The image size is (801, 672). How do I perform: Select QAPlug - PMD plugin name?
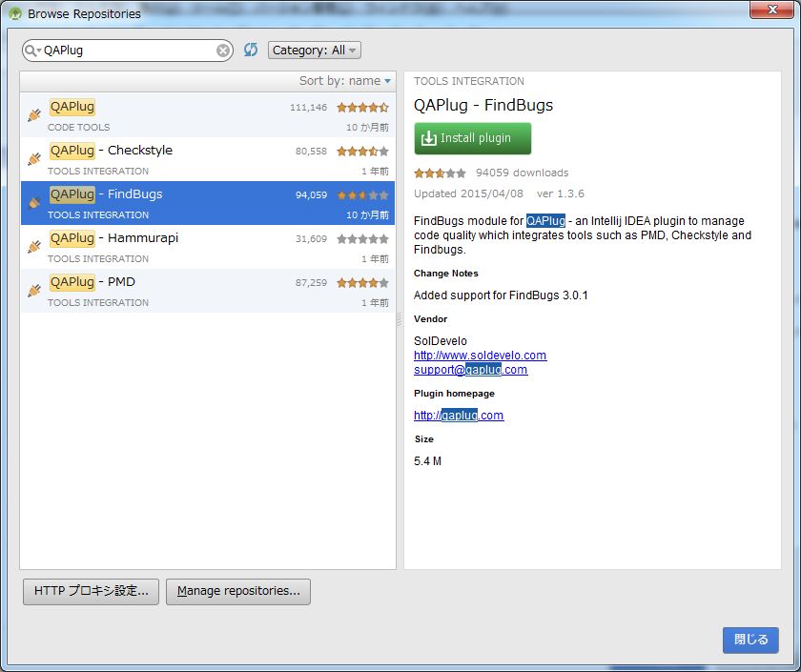tap(92, 282)
